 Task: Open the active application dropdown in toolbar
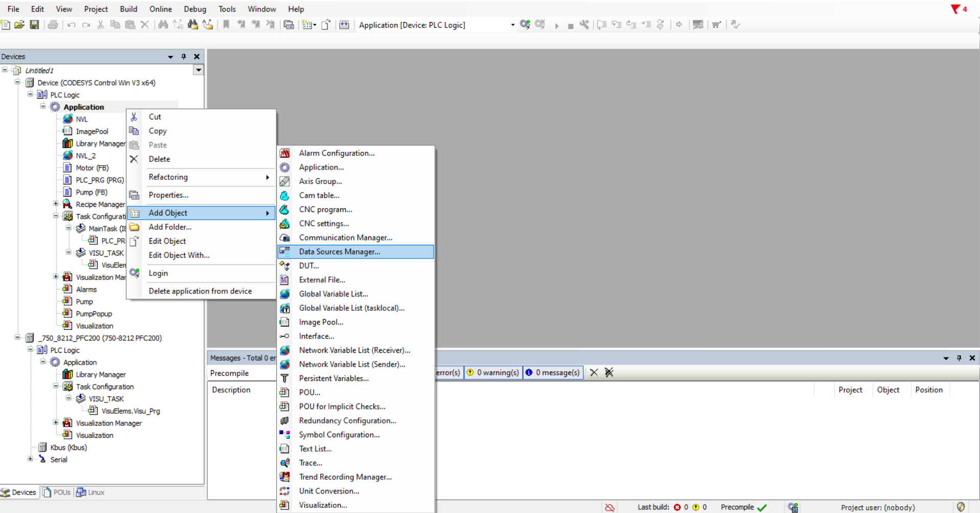tap(511, 25)
